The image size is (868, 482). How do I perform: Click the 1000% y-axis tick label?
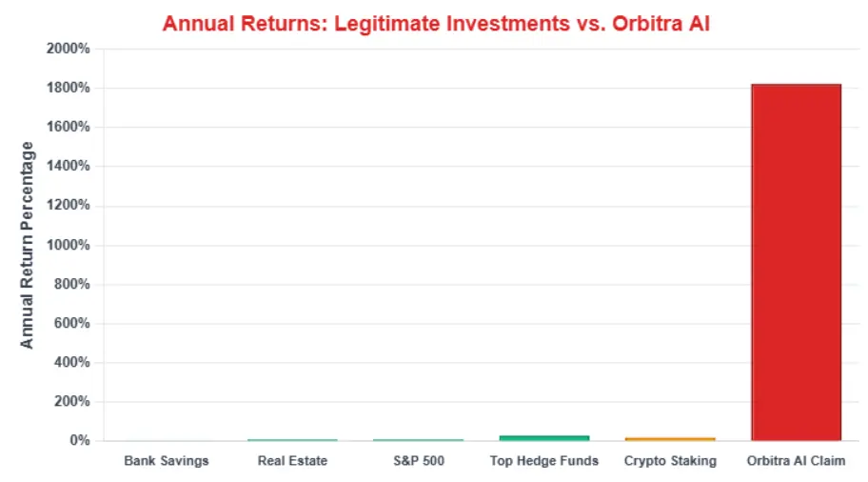tap(69, 245)
